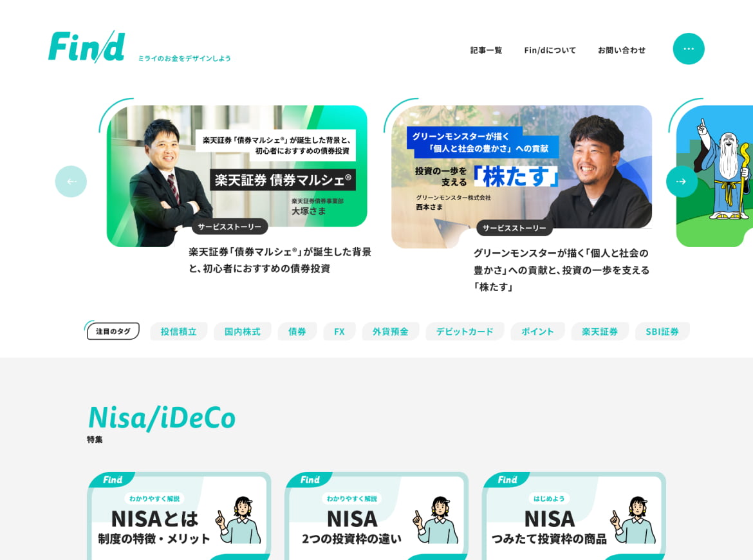Open NISA つみたて投資枠の商品 card
753x560 pixels.
click(x=573, y=518)
